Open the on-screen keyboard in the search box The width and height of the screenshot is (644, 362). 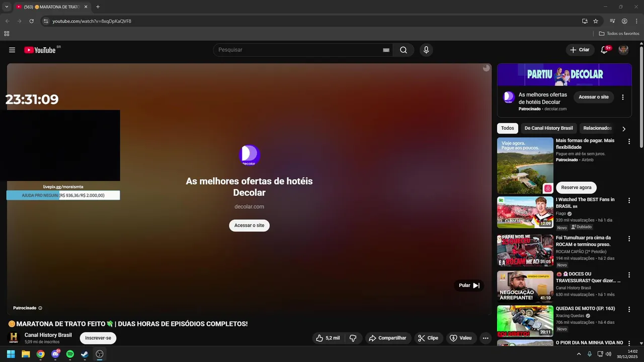click(x=386, y=50)
